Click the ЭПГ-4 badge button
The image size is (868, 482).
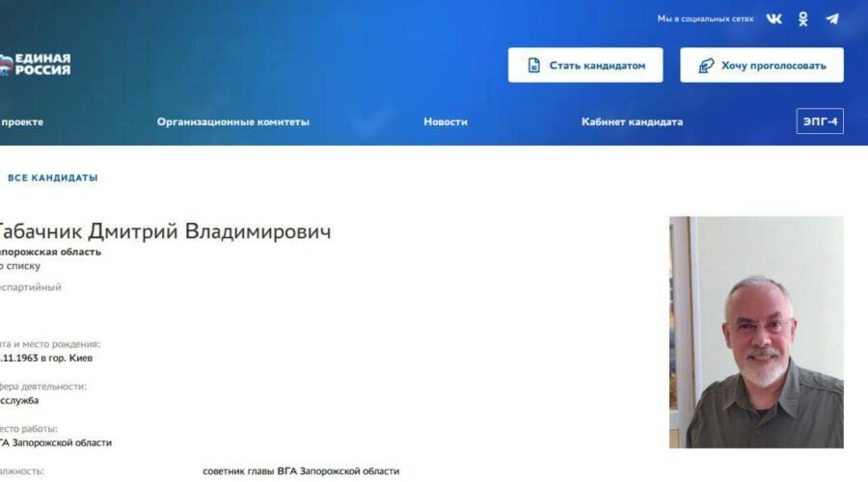[820, 121]
